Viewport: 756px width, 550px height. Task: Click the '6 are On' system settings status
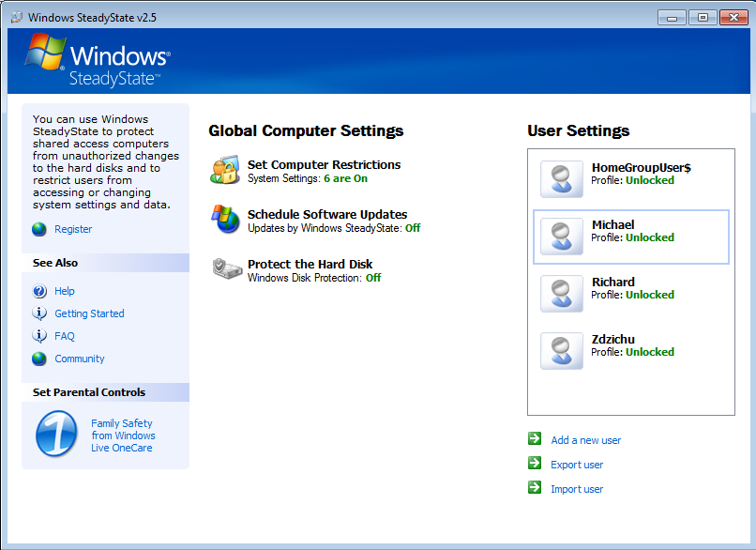(x=346, y=178)
